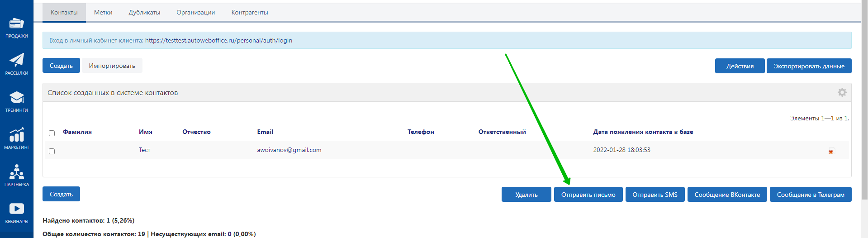Sort contacts by Email column header
Viewport: 868px width, 238px height.
click(x=265, y=132)
